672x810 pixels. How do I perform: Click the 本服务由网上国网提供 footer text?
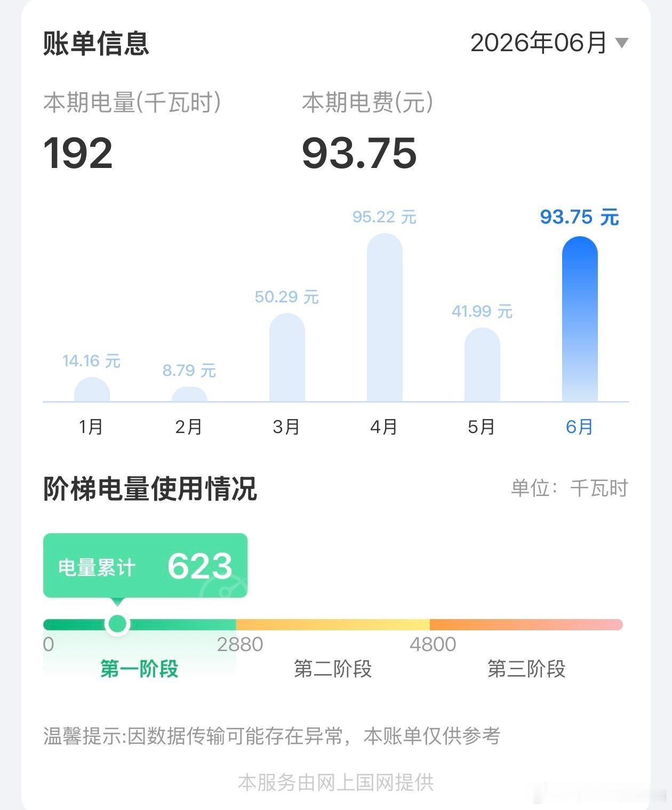click(x=336, y=782)
